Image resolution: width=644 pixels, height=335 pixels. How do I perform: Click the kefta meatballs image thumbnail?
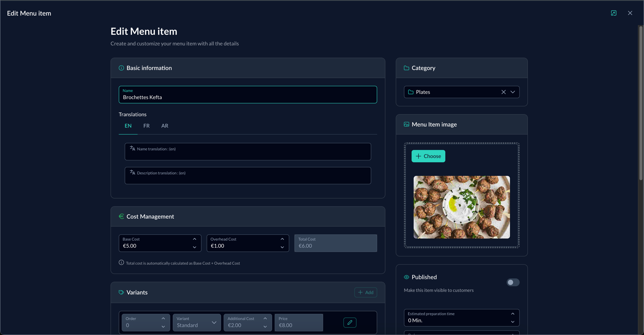[462, 207]
